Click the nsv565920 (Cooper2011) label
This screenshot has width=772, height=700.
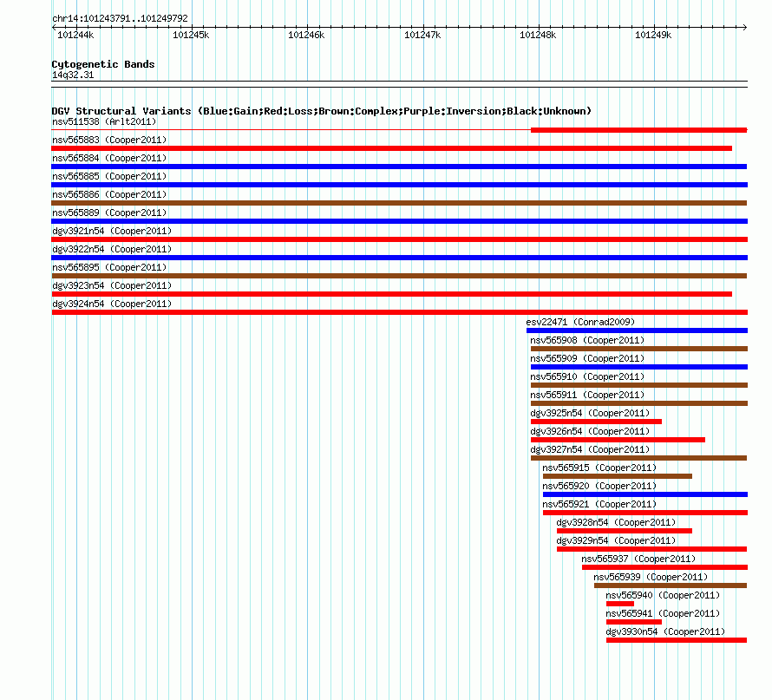tap(599, 486)
